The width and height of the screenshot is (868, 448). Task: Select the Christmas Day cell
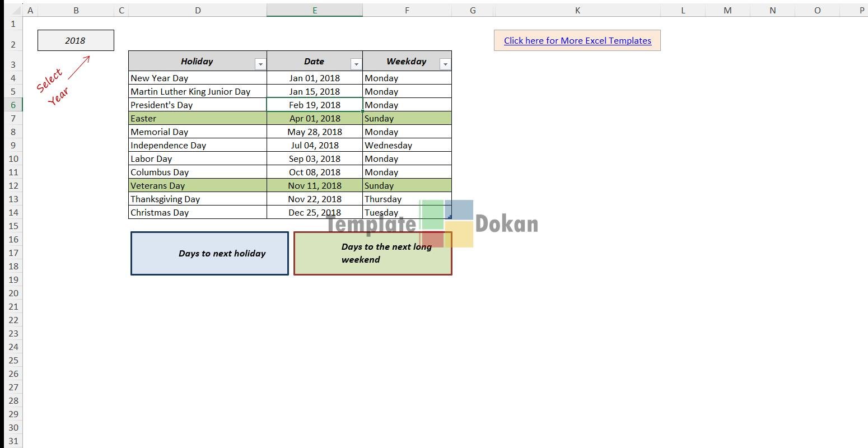click(x=198, y=212)
